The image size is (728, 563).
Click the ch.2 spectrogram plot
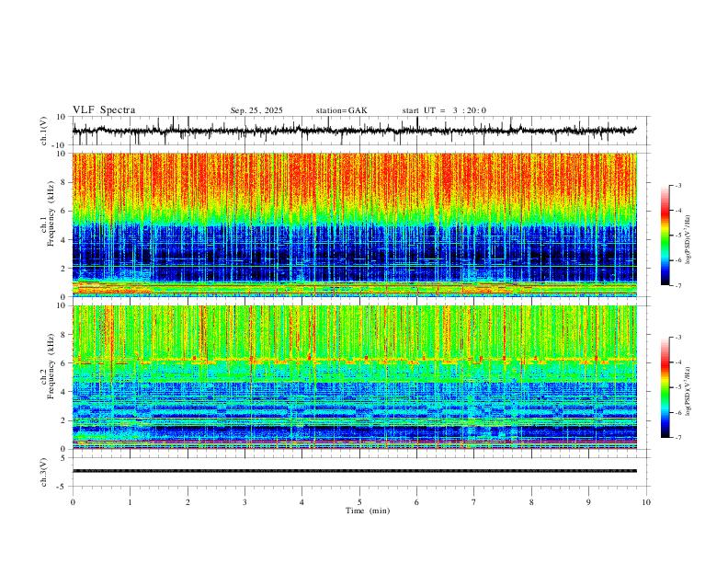(354, 377)
